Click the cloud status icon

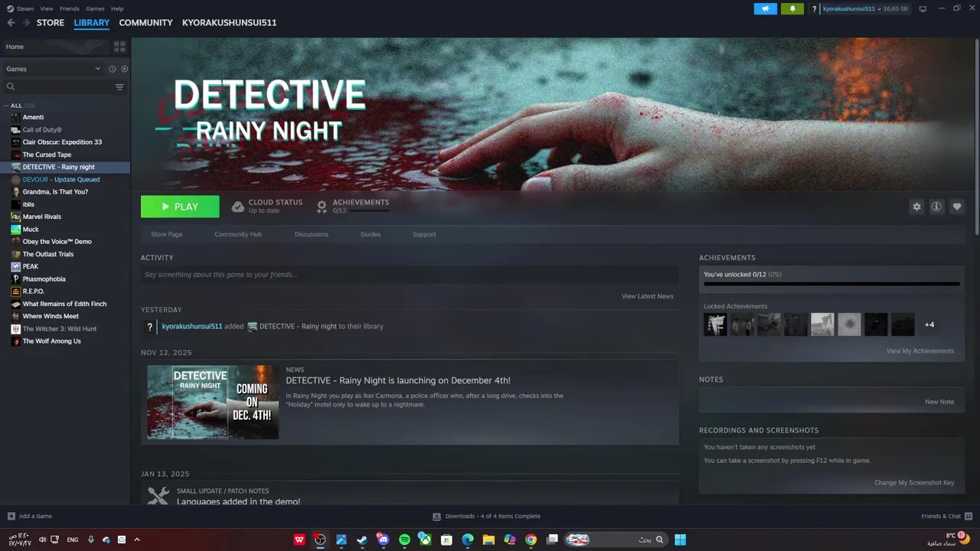click(238, 207)
